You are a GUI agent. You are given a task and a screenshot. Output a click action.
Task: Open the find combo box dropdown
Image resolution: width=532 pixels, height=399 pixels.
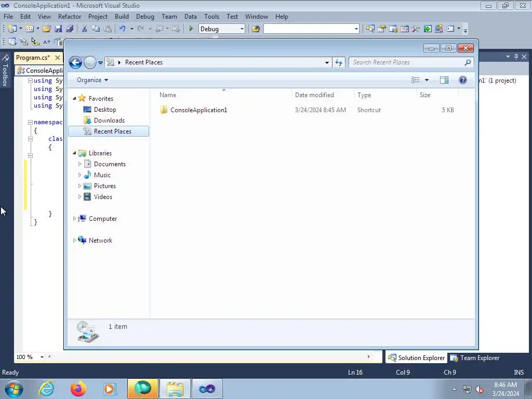click(356, 29)
